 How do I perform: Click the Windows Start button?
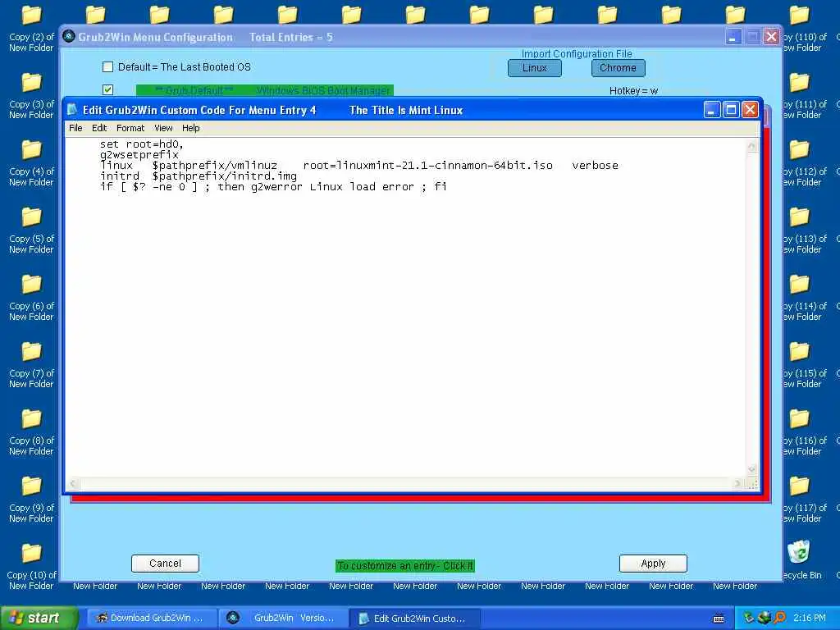39,618
